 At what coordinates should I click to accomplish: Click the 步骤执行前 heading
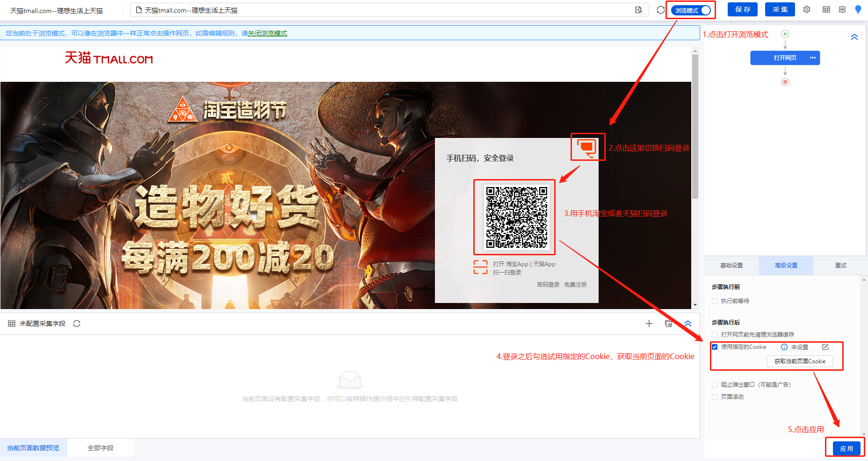tap(726, 287)
